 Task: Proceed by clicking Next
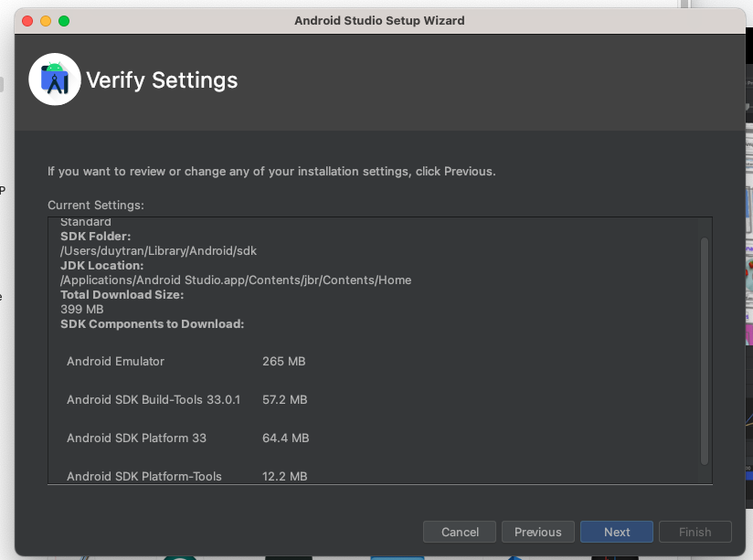(617, 532)
